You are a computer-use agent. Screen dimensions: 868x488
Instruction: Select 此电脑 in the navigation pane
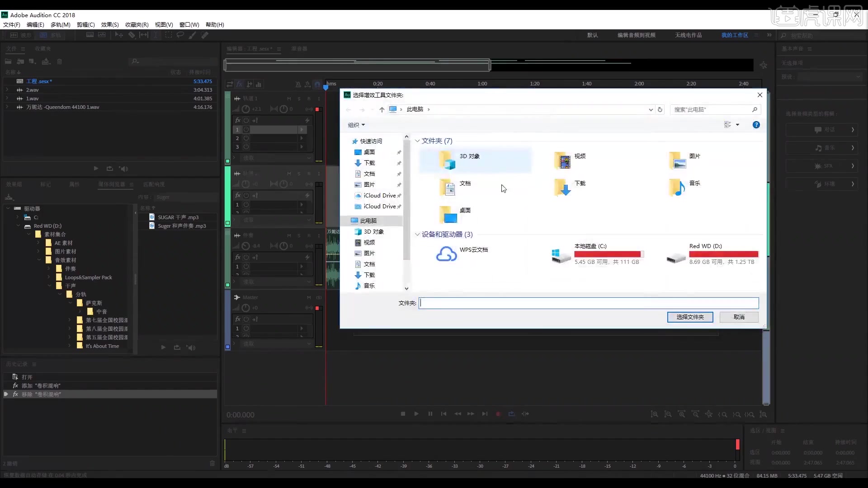368,221
